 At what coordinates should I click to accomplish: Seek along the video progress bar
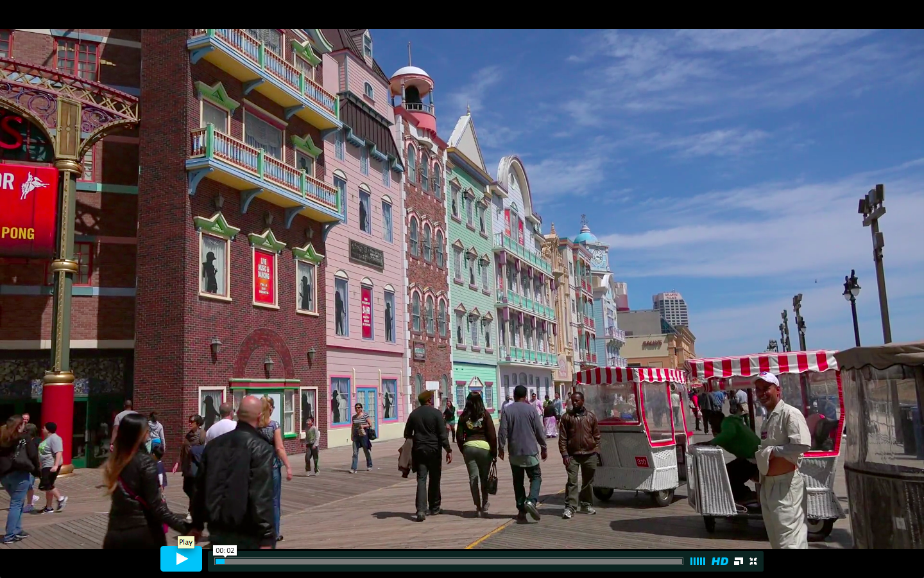[449, 561]
